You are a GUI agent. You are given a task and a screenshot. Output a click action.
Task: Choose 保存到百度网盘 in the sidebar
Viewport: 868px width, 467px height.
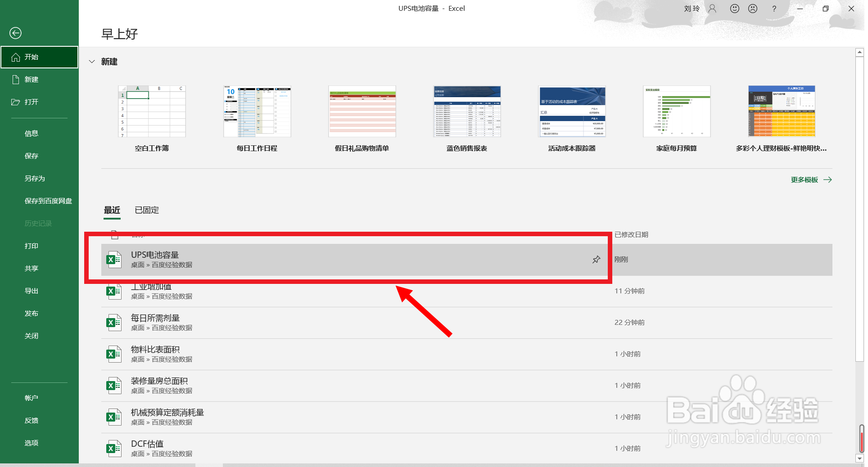[x=48, y=201]
